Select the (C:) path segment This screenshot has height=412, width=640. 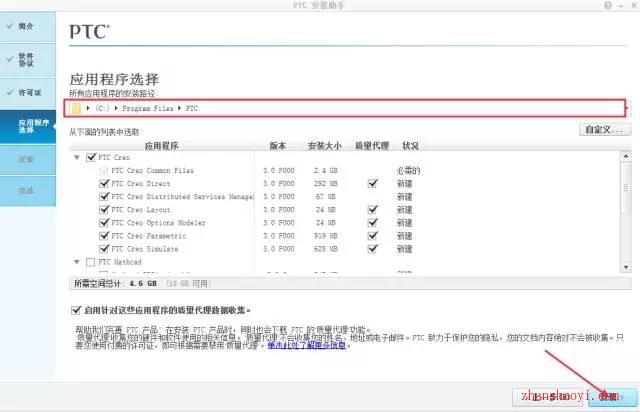[x=102, y=108]
